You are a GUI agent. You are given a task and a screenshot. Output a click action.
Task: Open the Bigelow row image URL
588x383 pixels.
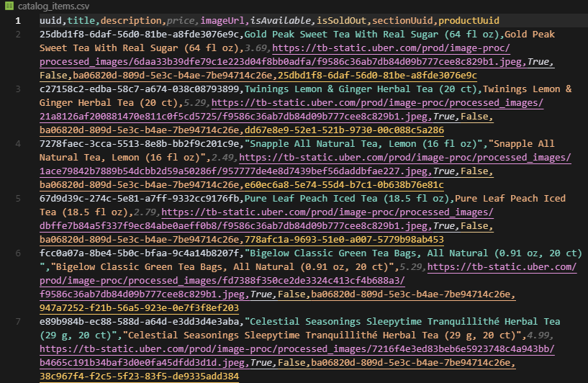pos(308,281)
